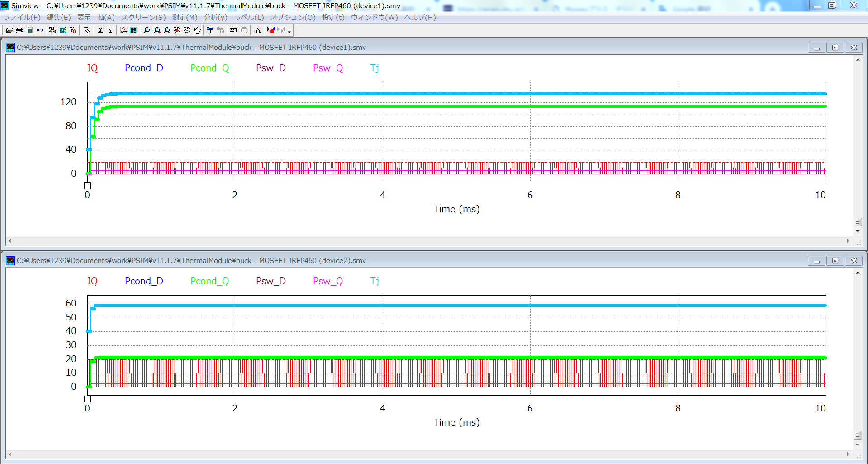Open the 測定(M) menu

tap(185, 18)
